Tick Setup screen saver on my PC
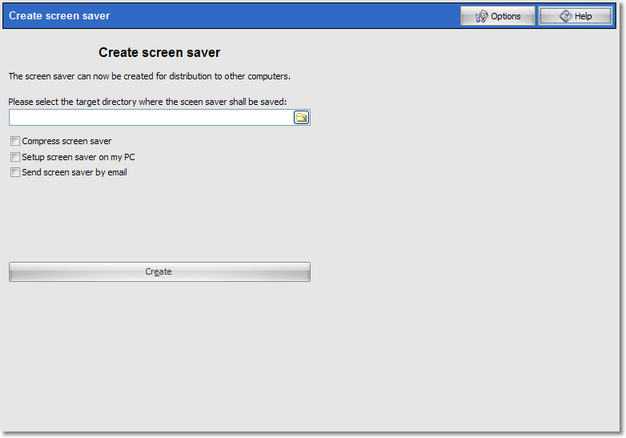 [x=15, y=157]
